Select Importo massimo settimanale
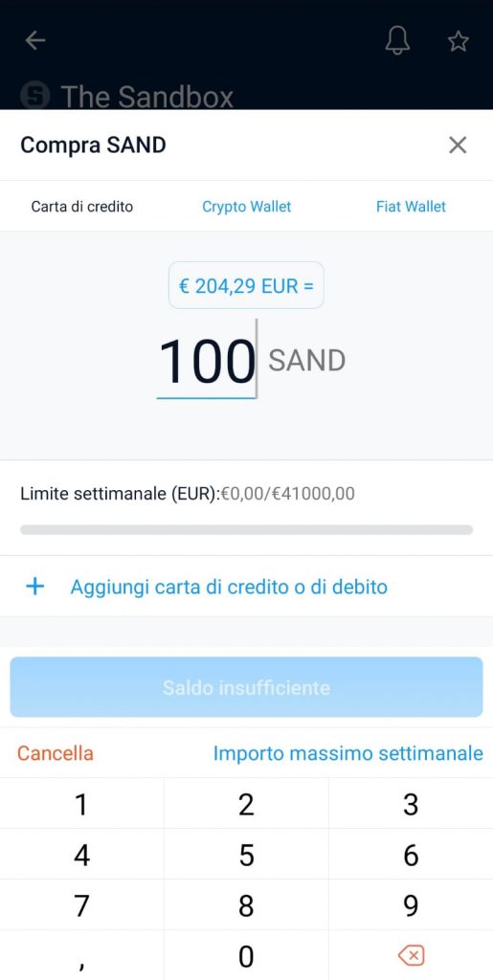The image size is (493, 980). point(348,753)
